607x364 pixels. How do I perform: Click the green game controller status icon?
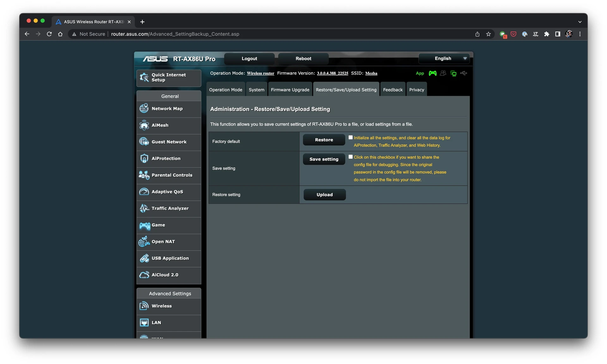[432, 73]
